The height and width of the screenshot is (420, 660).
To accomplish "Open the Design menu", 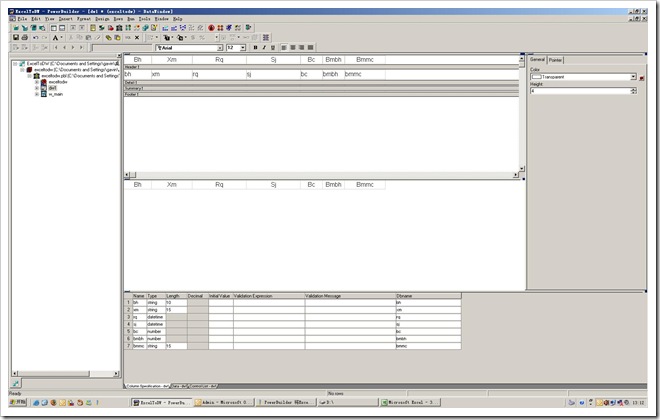I will coord(102,18).
